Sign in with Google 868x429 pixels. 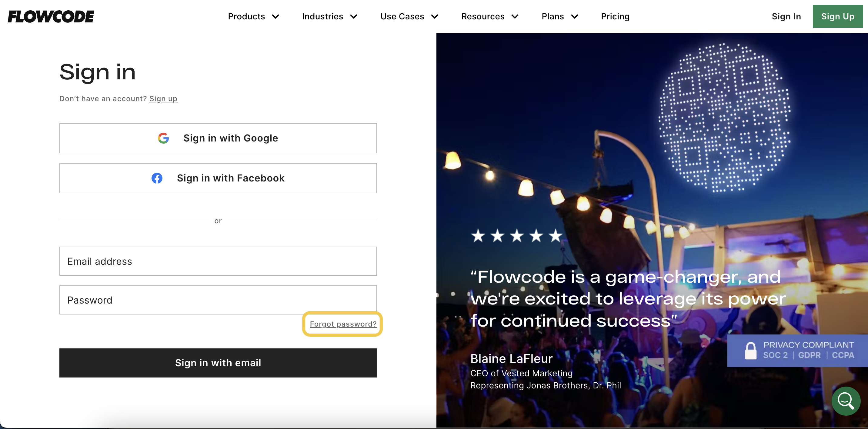point(218,138)
